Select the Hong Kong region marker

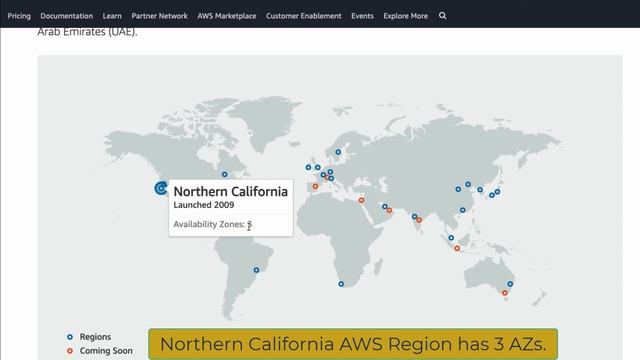point(462,210)
